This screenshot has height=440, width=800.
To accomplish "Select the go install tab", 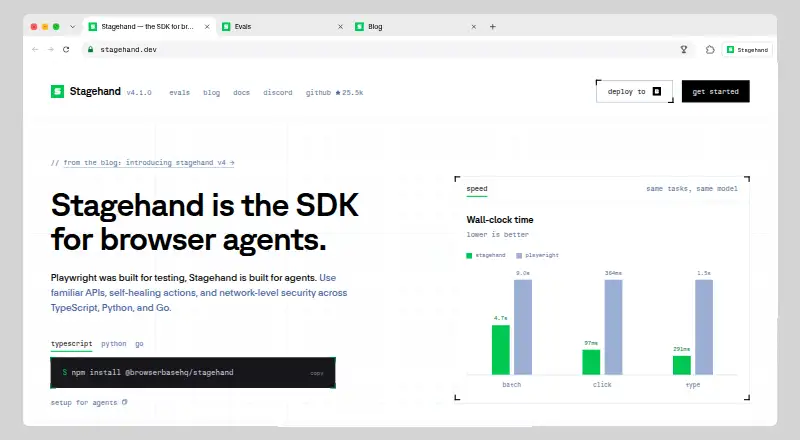I will click(139, 344).
